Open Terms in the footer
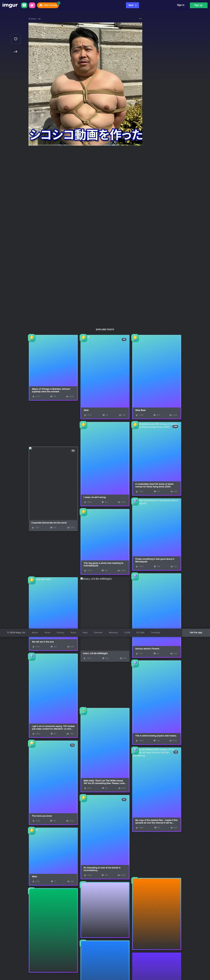210x980 pixels. click(47, 633)
